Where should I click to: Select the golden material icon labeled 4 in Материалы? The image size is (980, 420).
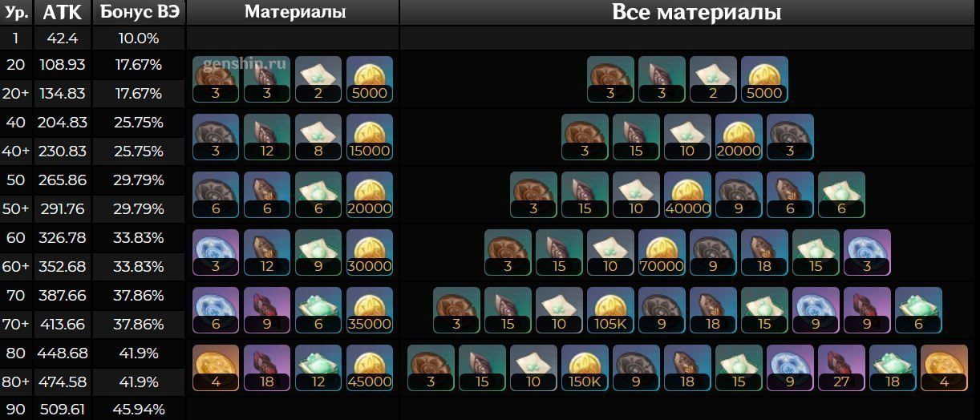(x=216, y=368)
